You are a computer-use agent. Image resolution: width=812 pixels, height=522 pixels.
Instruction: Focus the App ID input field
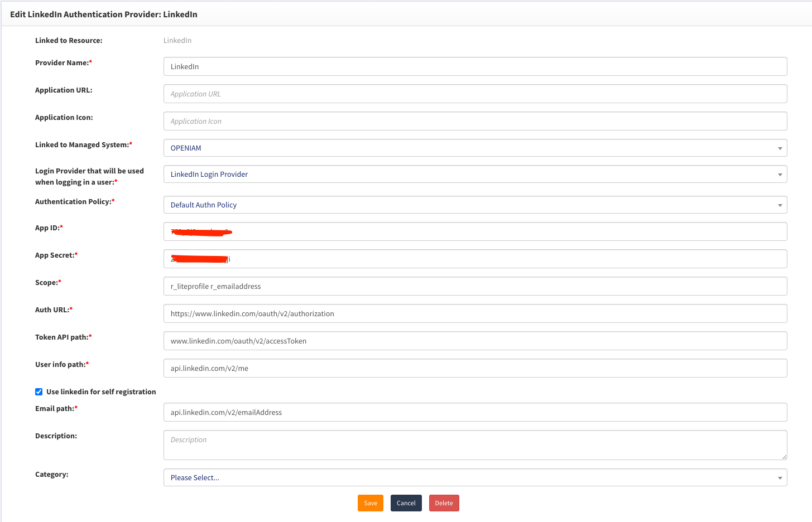point(475,231)
